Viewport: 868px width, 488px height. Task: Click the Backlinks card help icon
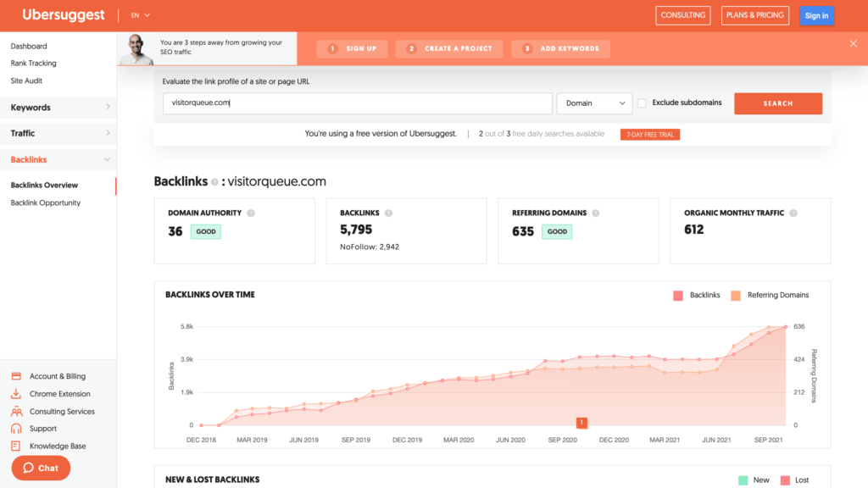click(388, 213)
